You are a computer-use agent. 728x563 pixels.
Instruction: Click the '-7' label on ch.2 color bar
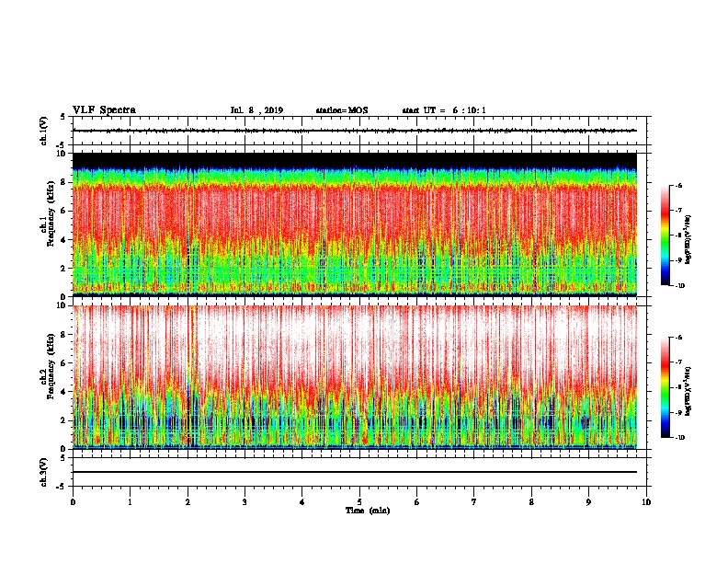678,362
